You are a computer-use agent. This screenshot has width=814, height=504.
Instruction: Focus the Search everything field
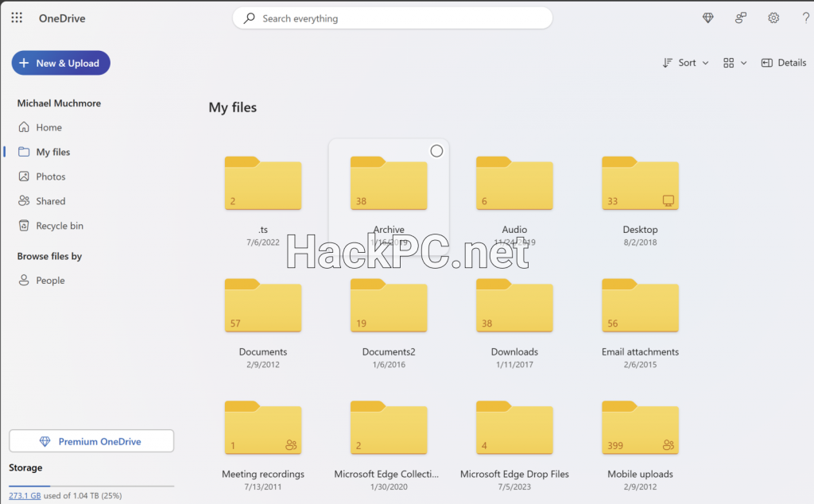coord(393,18)
